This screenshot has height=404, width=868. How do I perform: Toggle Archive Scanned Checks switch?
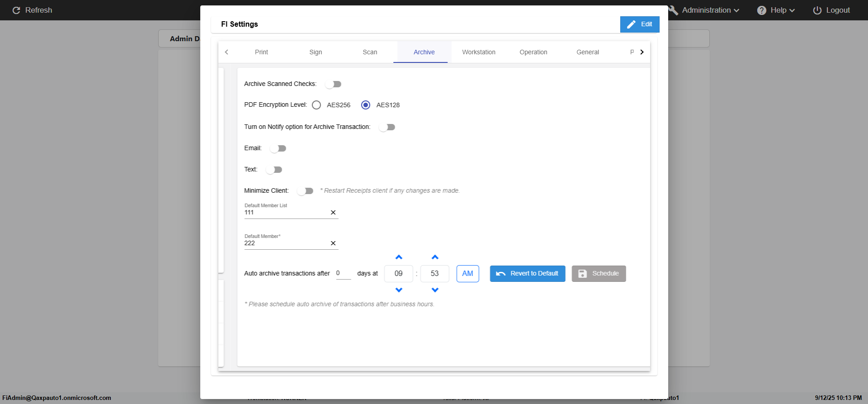click(x=333, y=84)
